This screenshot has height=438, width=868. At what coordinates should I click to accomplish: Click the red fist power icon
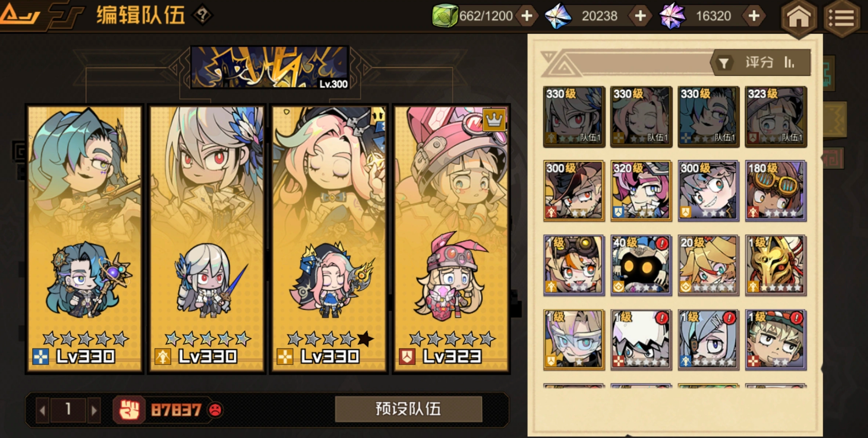coord(129,410)
